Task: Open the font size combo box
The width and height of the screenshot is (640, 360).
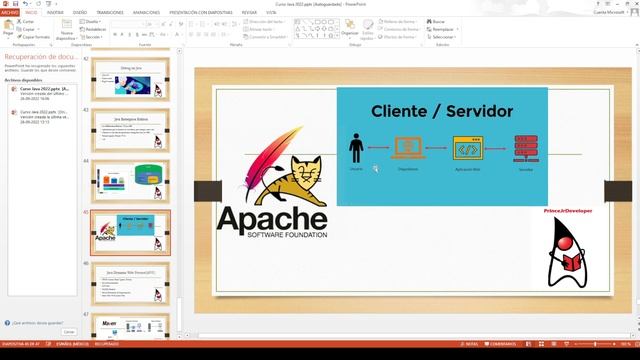Action: click(x=152, y=24)
